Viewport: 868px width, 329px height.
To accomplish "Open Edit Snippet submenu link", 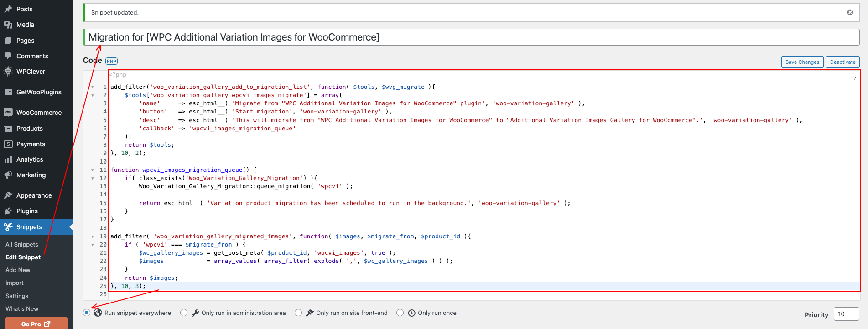I will pyautogui.click(x=23, y=257).
